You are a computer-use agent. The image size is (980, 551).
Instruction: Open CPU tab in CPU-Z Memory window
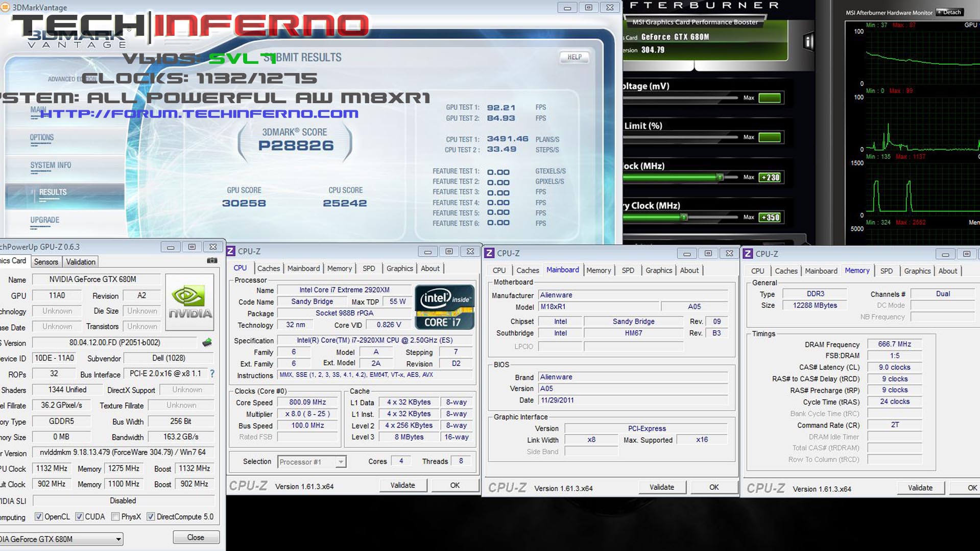click(x=758, y=271)
